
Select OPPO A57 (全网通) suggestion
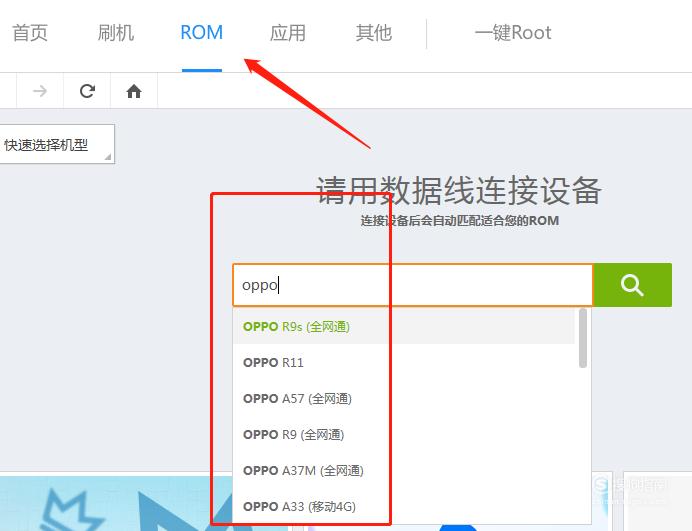(x=404, y=399)
